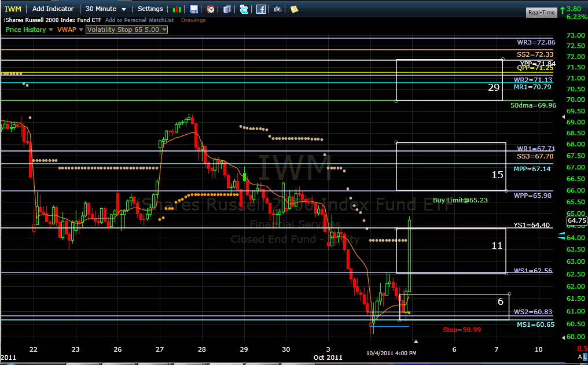Toggle the A scale mode button
The image size is (588, 365).
[580, 356]
